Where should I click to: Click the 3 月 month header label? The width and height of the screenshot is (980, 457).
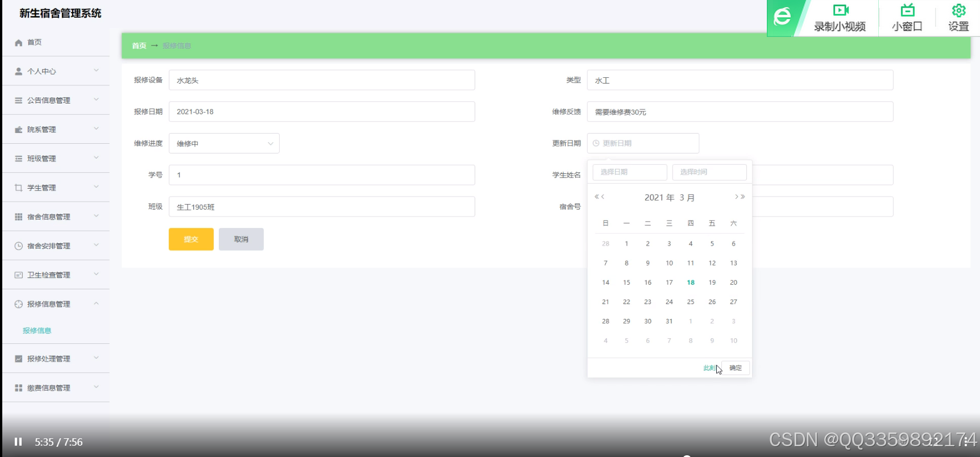687,197
